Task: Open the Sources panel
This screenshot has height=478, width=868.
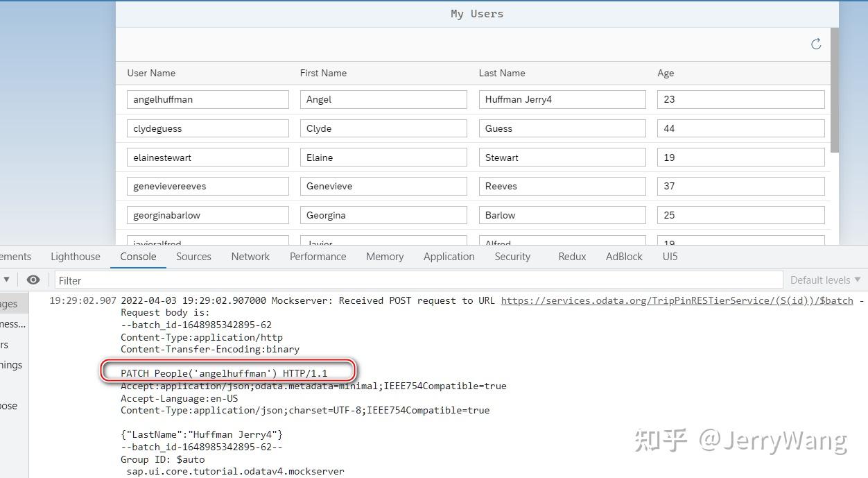Action: (193, 257)
